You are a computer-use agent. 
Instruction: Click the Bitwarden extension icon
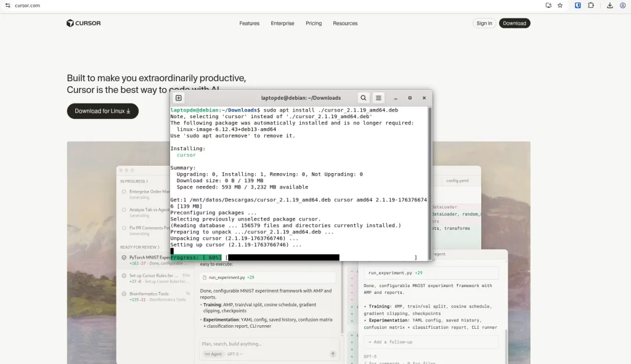click(578, 6)
